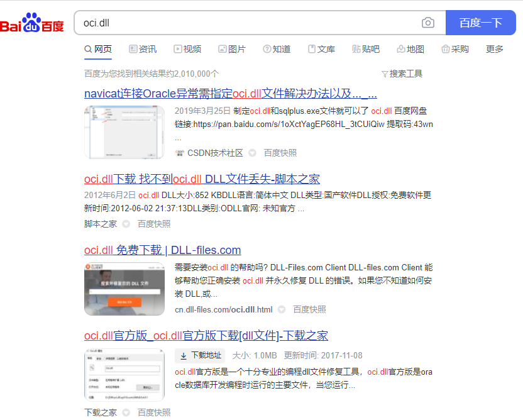Open oci.dll 免费下载 DLL-files.com link
This screenshot has height=420, width=523.
pos(162,250)
